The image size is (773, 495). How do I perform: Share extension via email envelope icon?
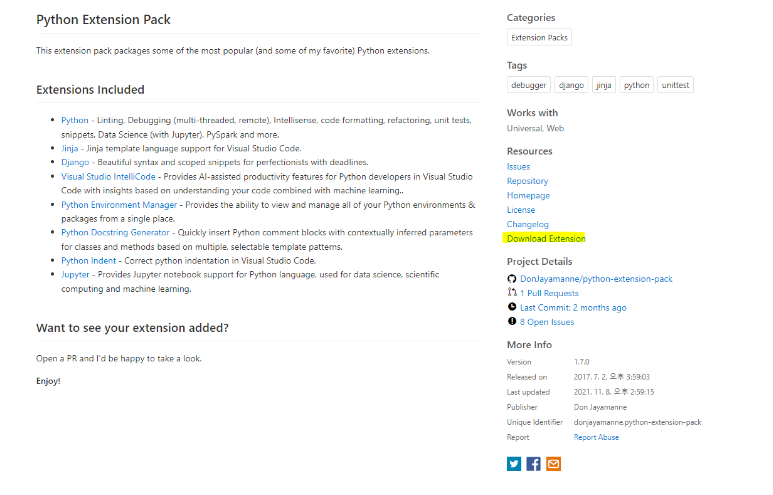pos(554,464)
